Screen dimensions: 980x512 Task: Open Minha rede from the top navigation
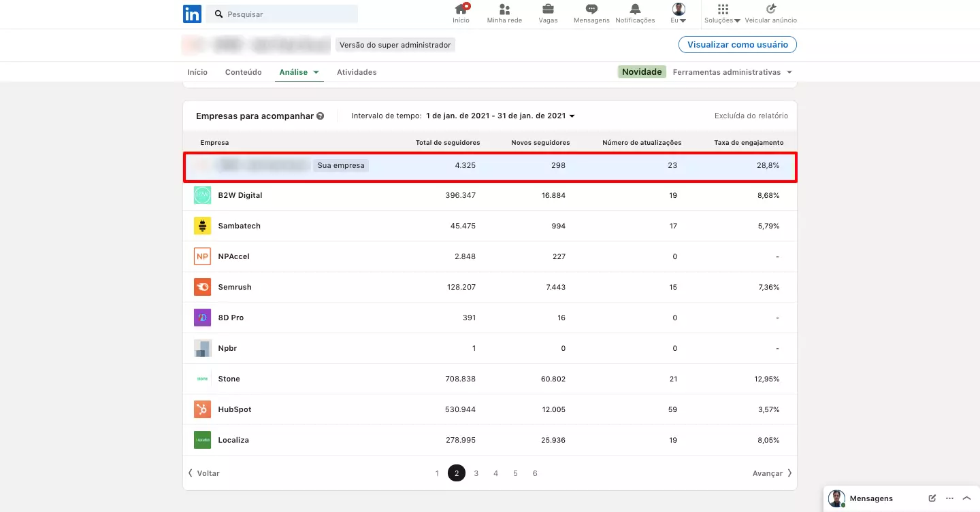pyautogui.click(x=504, y=10)
